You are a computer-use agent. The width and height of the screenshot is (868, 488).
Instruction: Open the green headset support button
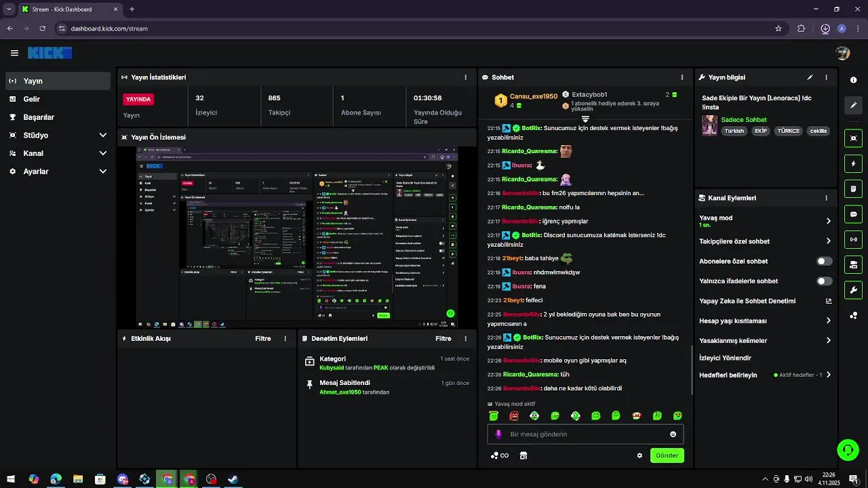point(847,449)
